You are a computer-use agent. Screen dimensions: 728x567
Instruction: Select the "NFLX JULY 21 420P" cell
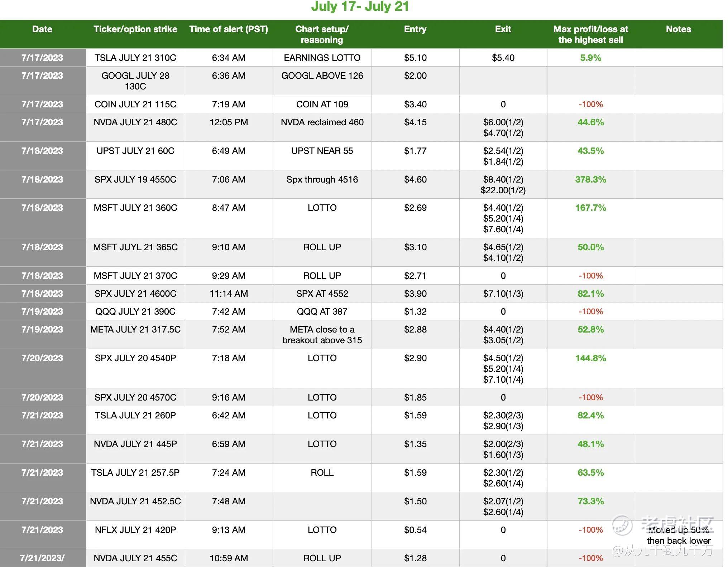[x=135, y=530]
